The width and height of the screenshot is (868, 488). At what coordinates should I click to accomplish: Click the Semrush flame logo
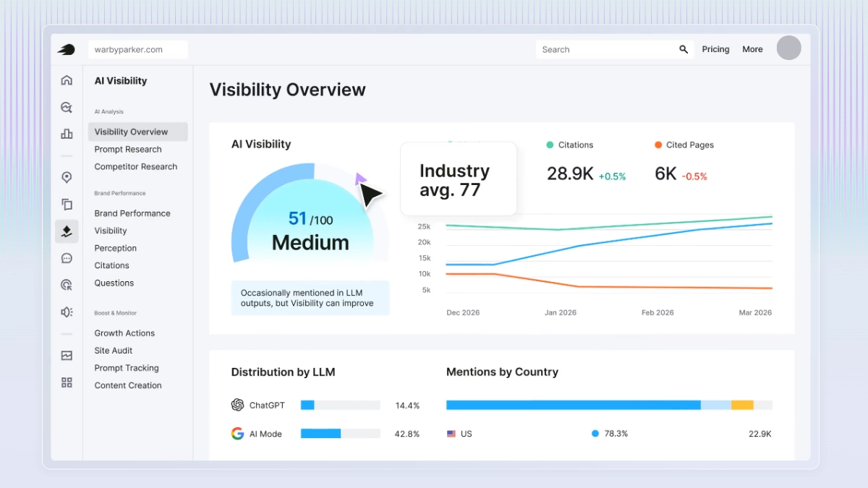67,49
